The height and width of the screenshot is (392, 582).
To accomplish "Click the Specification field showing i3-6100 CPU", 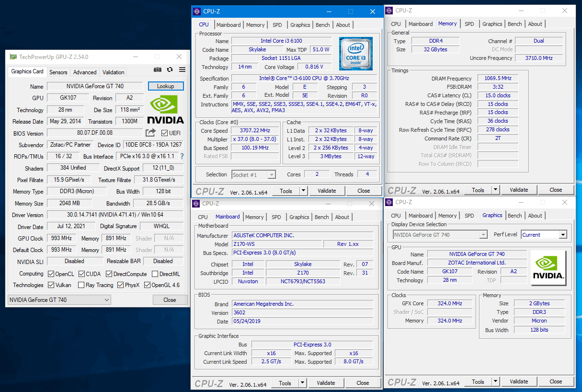I will (304, 79).
